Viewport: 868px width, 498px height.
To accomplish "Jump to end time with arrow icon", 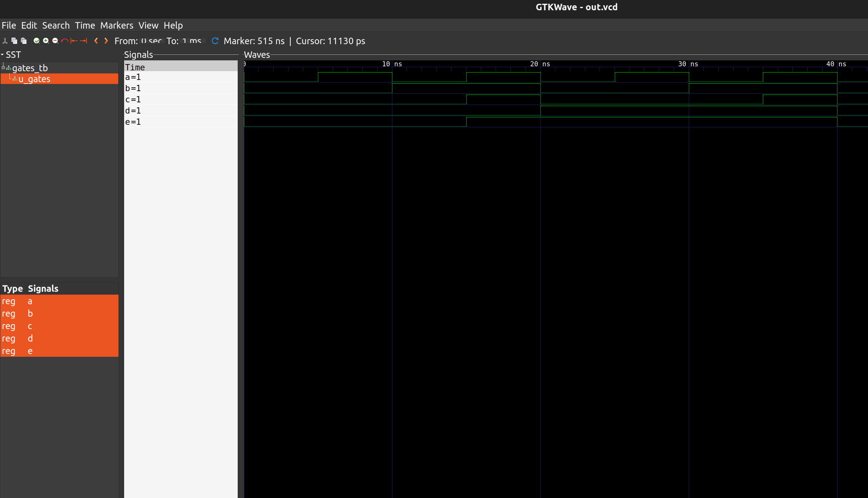I will (x=83, y=41).
